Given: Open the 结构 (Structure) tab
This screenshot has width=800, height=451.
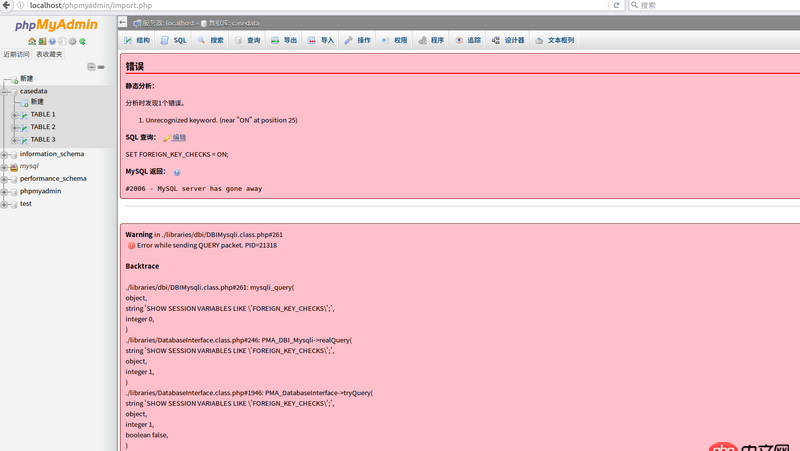Looking at the screenshot, I should (x=137, y=40).
